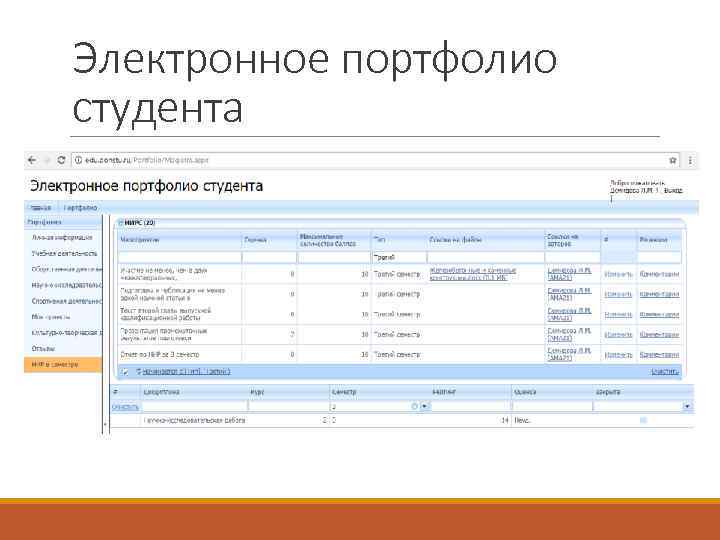Open site info icon in address bar
The width and height of the screenshot is (720, 540).
coord(78,160)
